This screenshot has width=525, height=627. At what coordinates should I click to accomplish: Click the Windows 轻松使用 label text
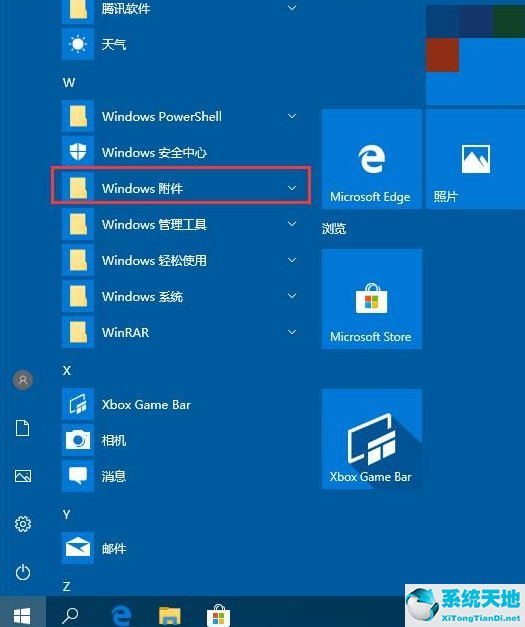pos(154,260)
